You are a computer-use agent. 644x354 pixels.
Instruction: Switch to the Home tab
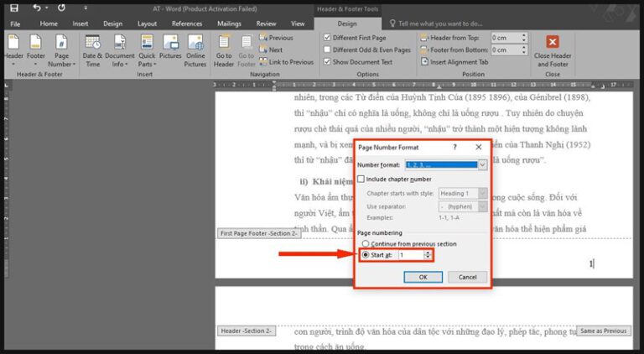point(49,23)
